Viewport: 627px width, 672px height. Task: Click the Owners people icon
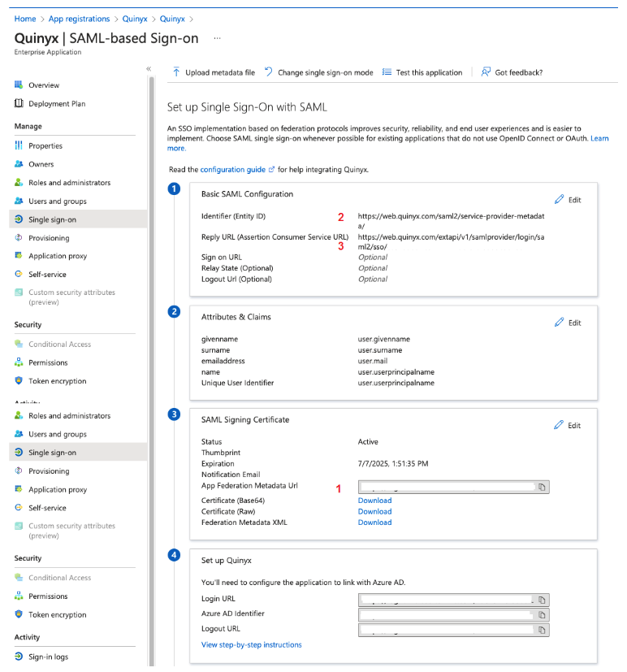coord(19,163)
